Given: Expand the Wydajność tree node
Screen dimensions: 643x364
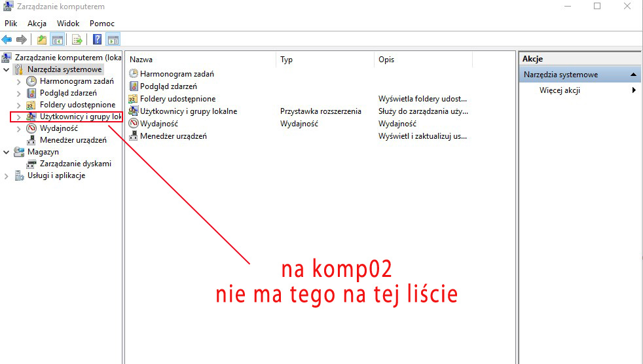Looking at the screenshot, I should tap(18, 129).
